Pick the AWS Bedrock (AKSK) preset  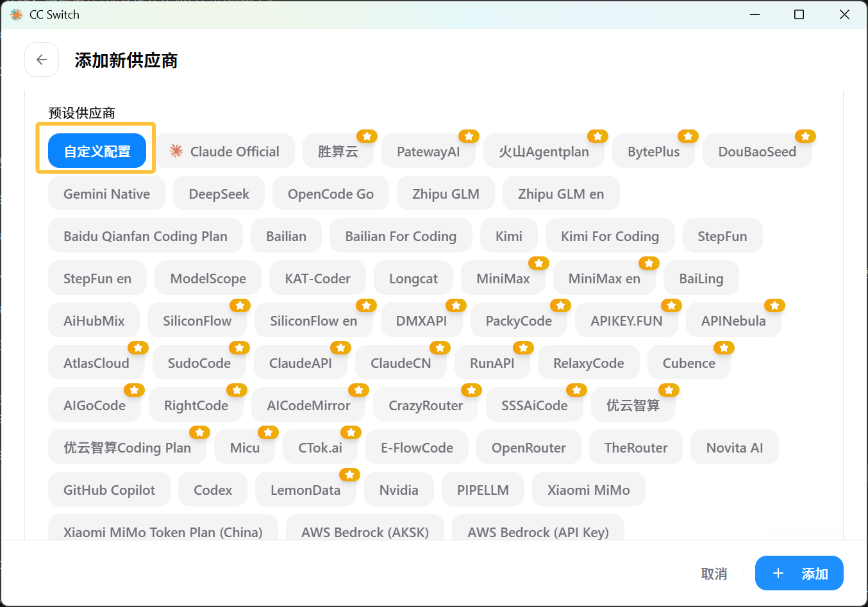coord(365,528)
